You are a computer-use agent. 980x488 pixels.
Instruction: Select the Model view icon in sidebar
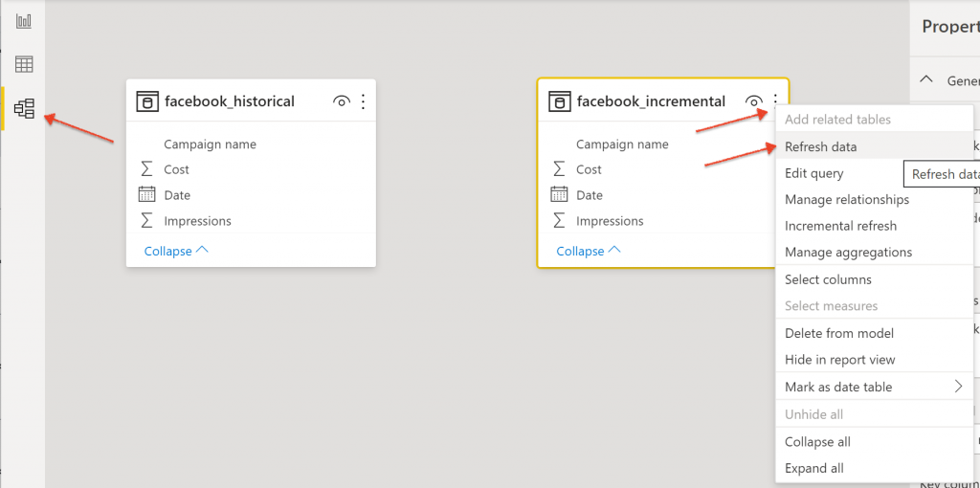coord(24,109)
